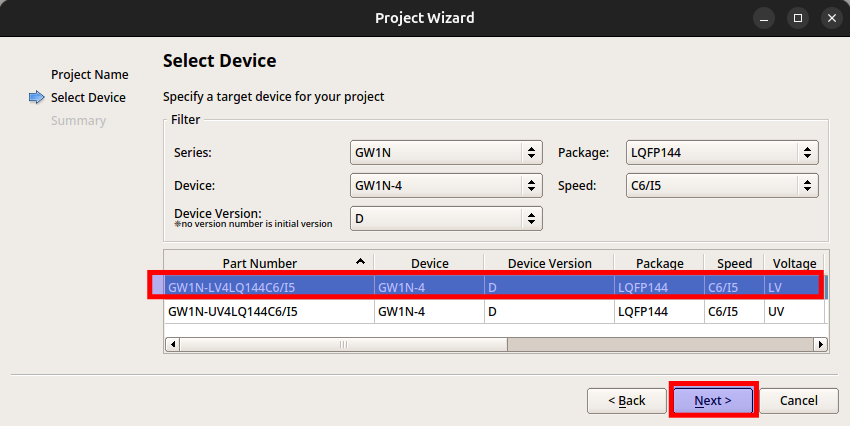
Task: Open the Device Version dropdown showing D
Action: click(x=446, y=218)
